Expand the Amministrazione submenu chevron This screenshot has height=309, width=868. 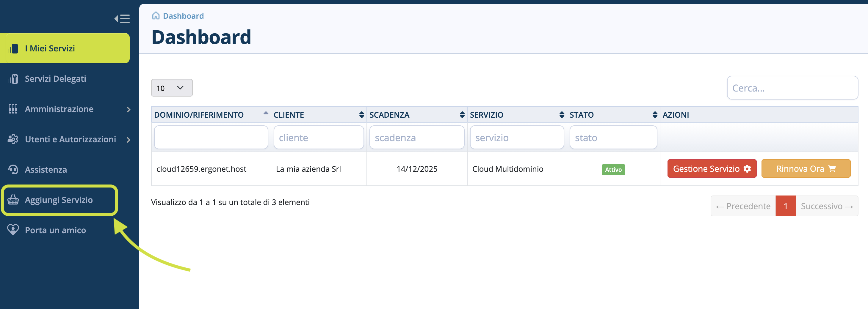tap(129, 109)
